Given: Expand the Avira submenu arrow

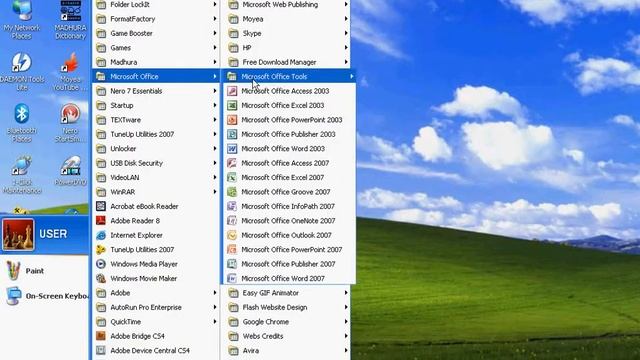Looking at the screenshot, I should (346, 351).
